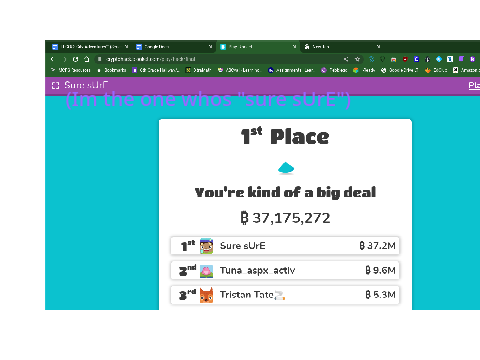480x360 pixels.
Task: Open the bookmark with colorful cube icon
Action: [x=364, y=70]
